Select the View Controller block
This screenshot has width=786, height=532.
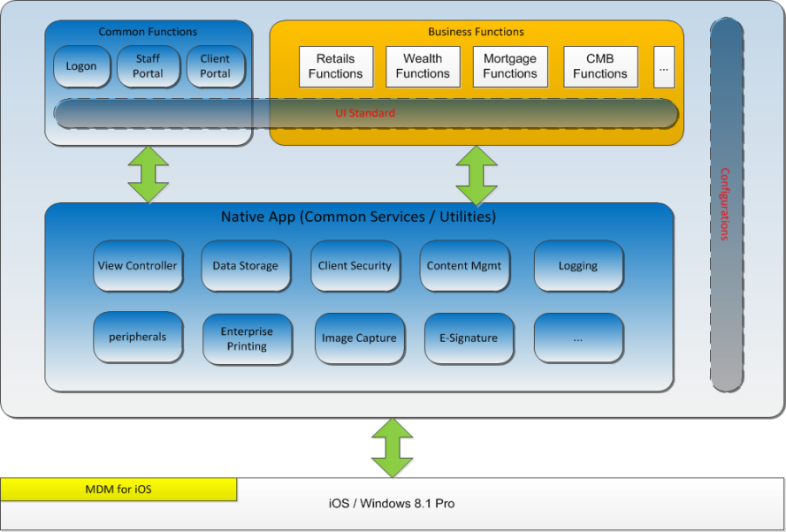[138, 266]
